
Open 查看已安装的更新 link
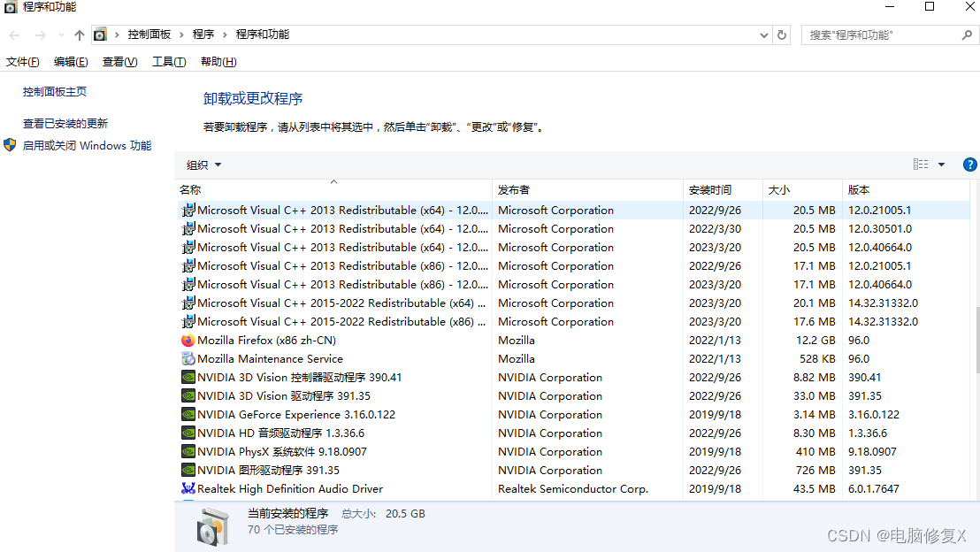65,123
